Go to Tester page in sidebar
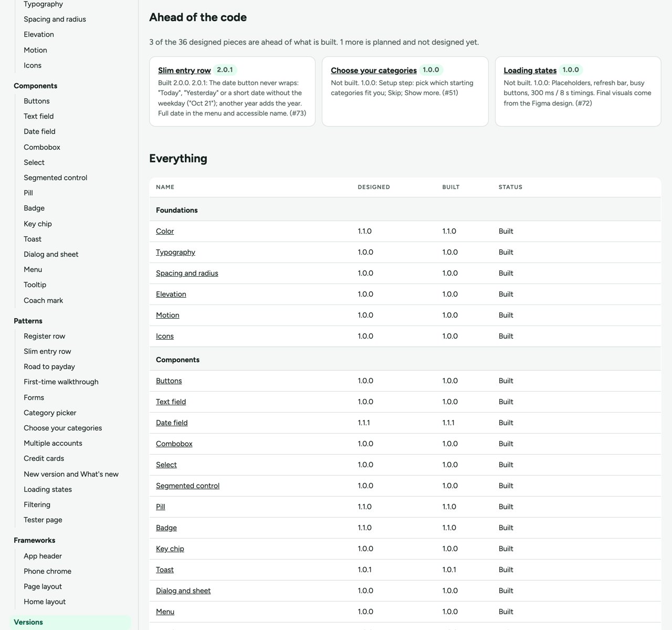 [x=43, y=520]
